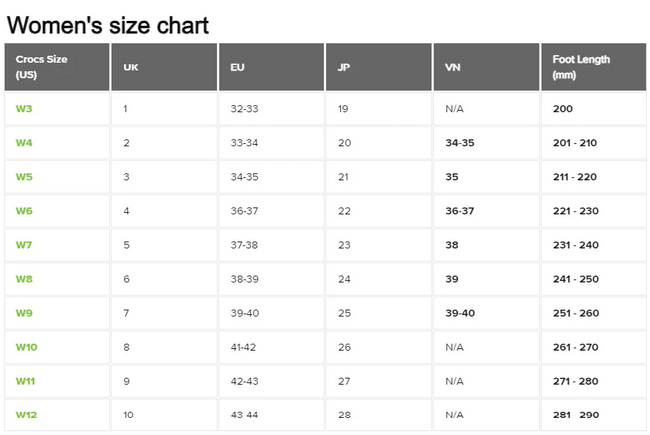Screen dimensions: 650x435
Task: Click the UK column header
Action: [131, 67]
